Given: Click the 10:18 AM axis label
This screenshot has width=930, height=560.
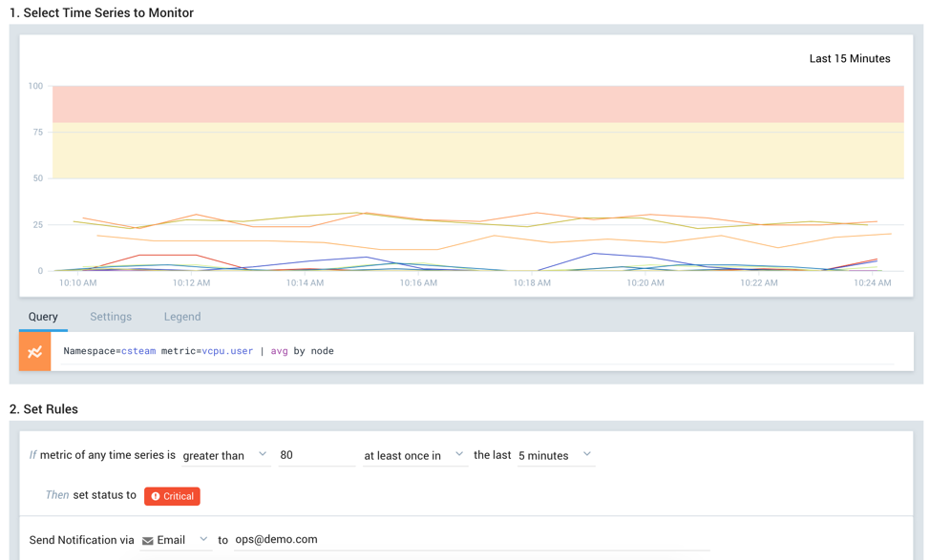Looking at the screenshot, I should point(532,282).
